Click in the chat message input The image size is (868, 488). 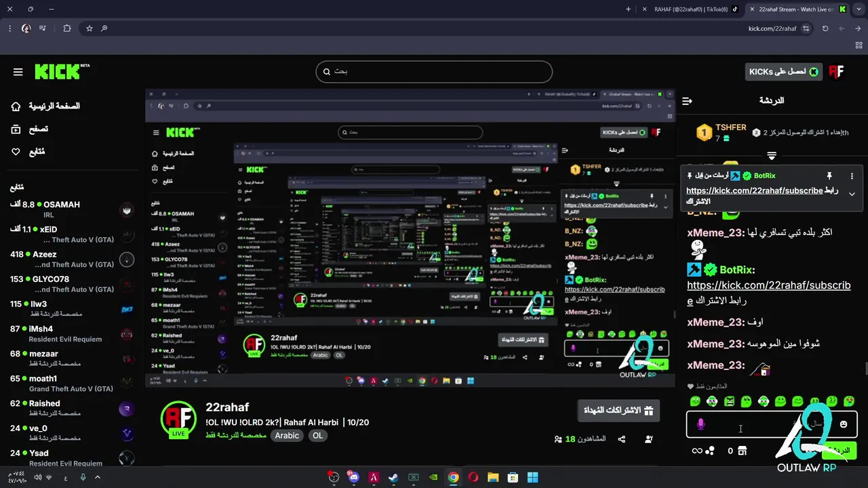(772, 424)
